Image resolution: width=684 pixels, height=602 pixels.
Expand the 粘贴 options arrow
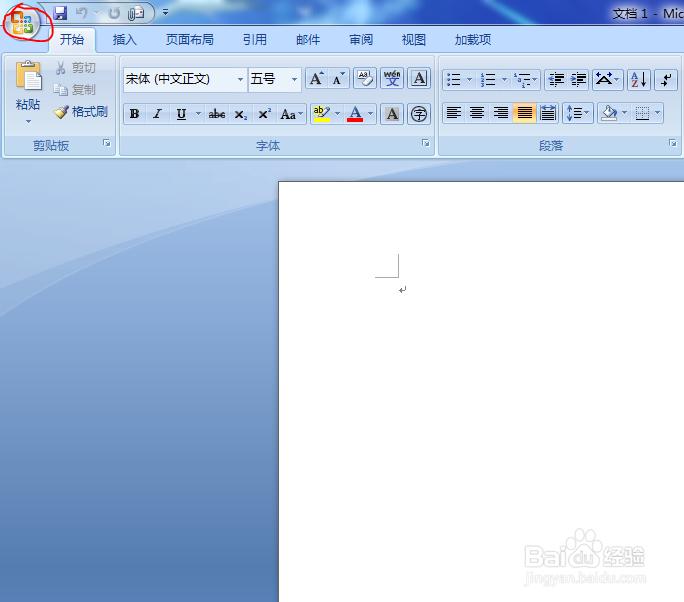pos(28,121)
